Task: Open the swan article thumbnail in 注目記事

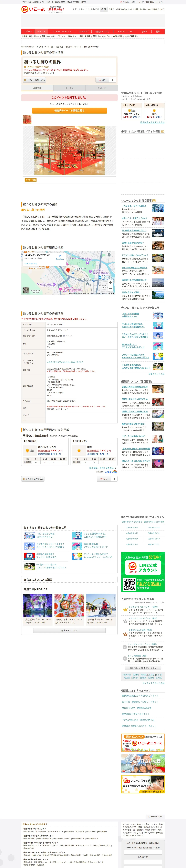Action: [158, 233]
